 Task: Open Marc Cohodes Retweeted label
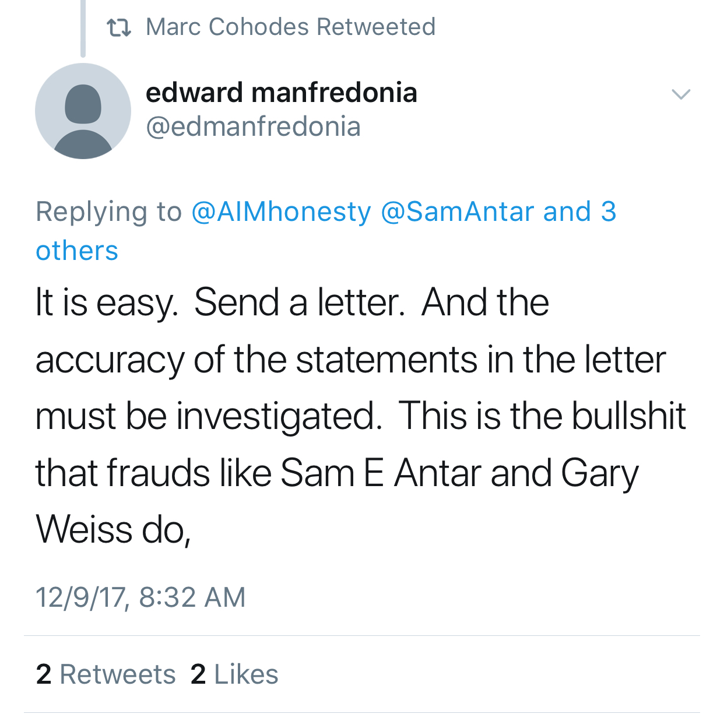tap(290, 27)
